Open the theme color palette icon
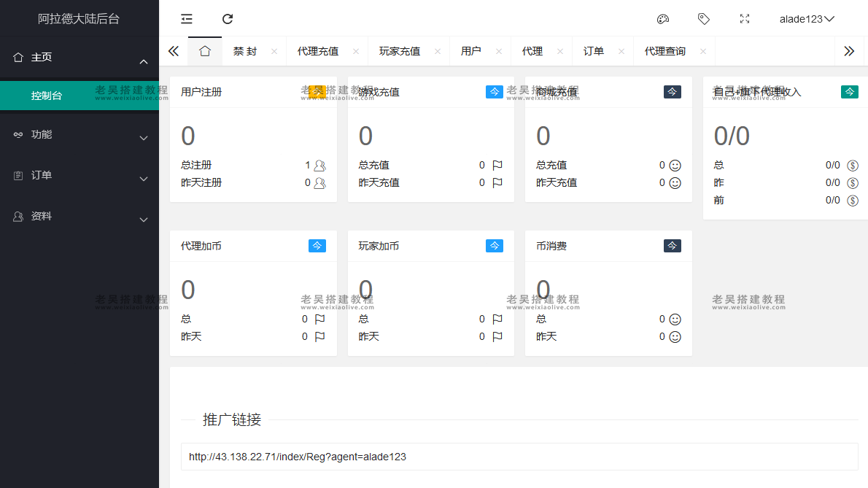This screenshot has width=868, height=488. pos(663,18)
